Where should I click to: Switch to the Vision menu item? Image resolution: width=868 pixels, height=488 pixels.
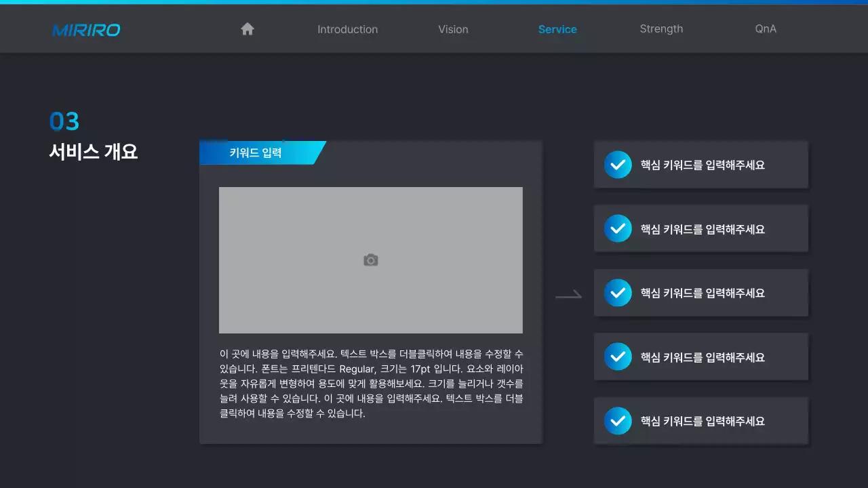pos(452,29)
